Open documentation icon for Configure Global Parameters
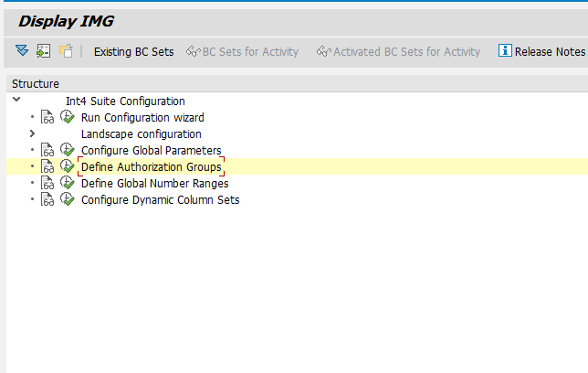The image size is (588, 373). click(47, 150)
